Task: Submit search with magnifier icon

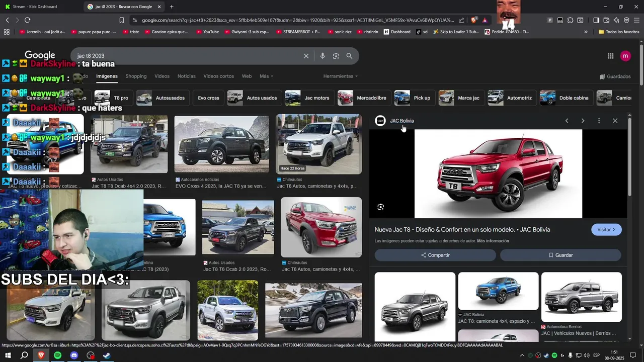Action: click(349, 56)
